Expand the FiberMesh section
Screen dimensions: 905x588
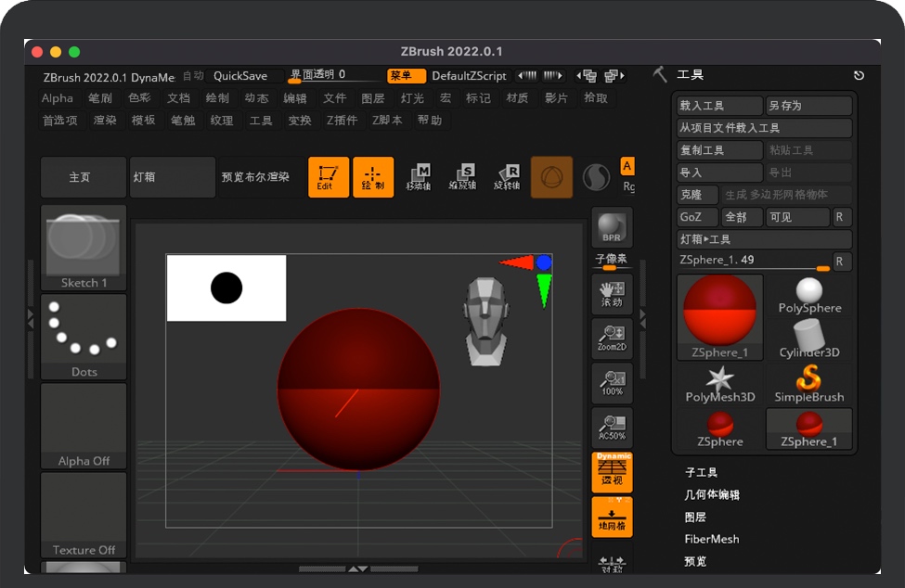pos(712,539)
